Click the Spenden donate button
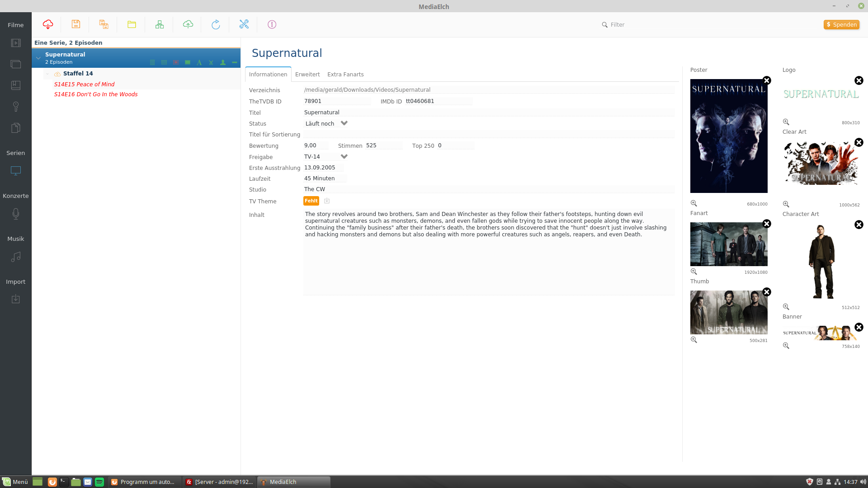The image size is (868, 488). tap(841, 24)
